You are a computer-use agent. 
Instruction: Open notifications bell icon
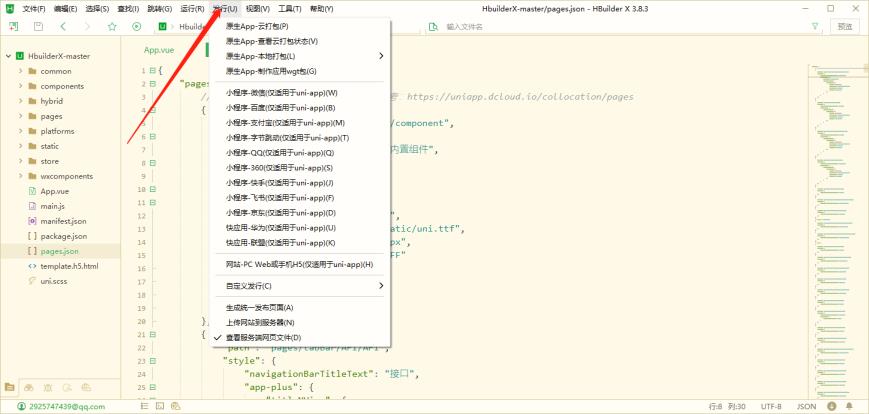click(x=849, y=406)
